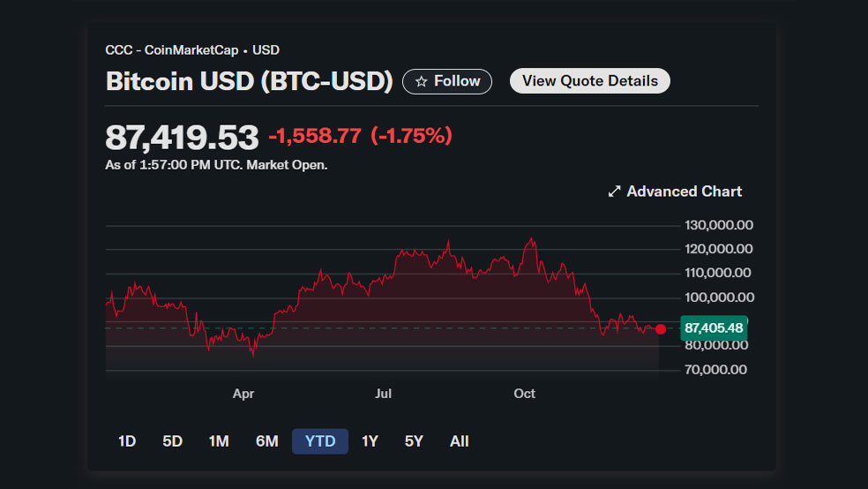The height and width of the screenshot is (489, 868).
Task: Click the green 87,405.48 price tag
Action: tap(714, 328)
